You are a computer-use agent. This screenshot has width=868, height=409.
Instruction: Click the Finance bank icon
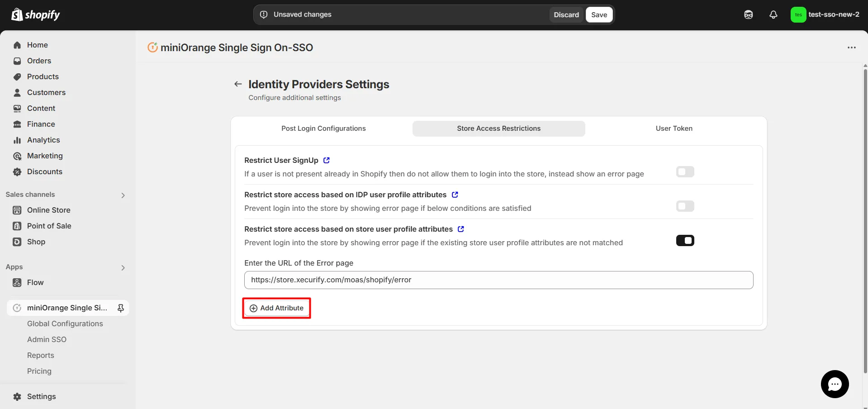pyautogui.click(x=17, y=124)
